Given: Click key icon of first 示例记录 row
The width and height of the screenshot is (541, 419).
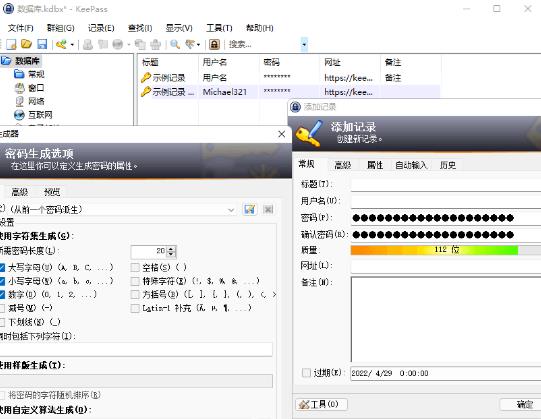Looking at the screenshot, I should (146, 78).
